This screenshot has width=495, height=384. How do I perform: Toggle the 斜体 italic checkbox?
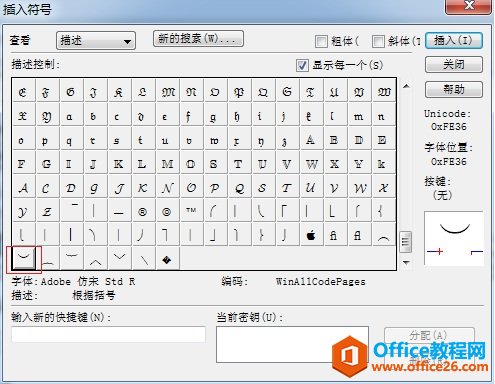pyautogui.click(x=378, y=41)
